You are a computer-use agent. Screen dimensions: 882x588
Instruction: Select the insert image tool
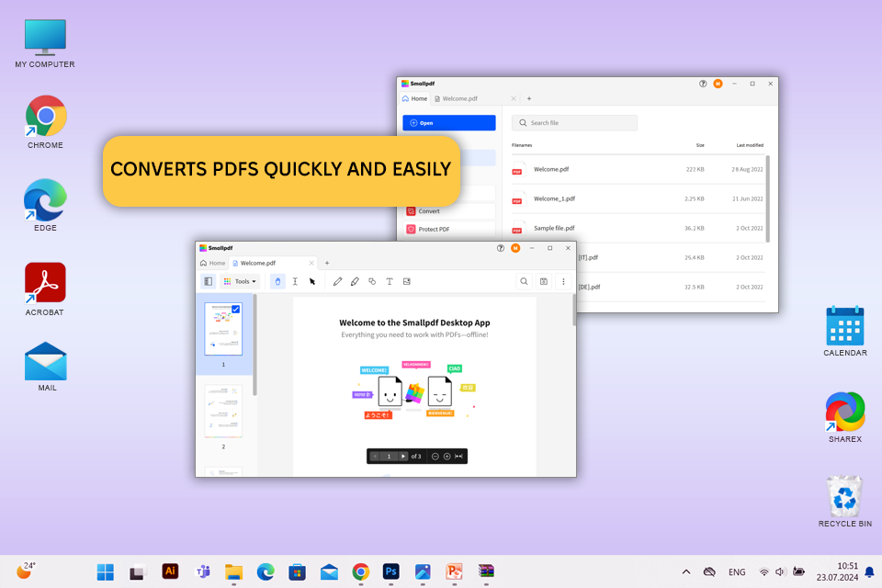[x=407, y=281]
